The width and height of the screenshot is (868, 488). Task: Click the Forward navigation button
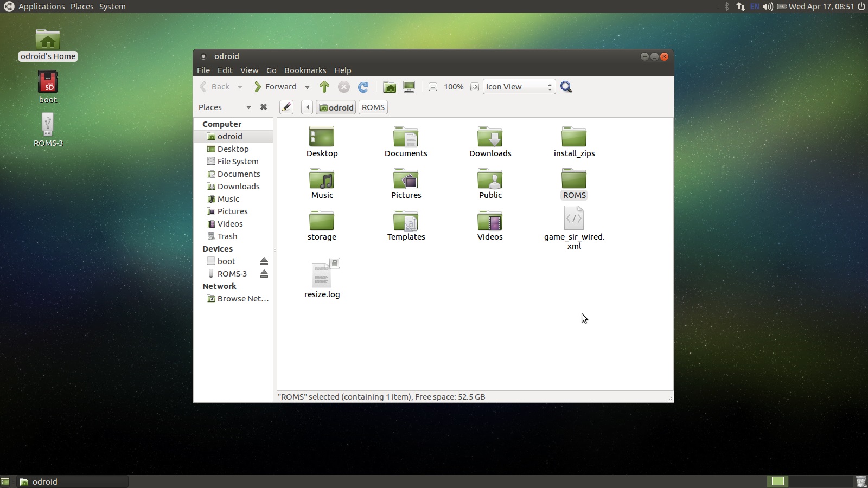click(276, 87)
